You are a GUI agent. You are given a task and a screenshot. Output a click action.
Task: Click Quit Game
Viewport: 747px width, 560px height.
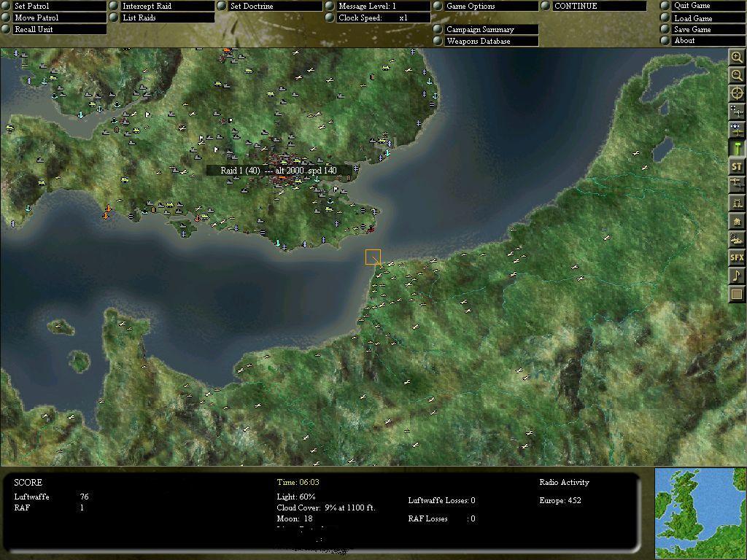tap(709, 6)
